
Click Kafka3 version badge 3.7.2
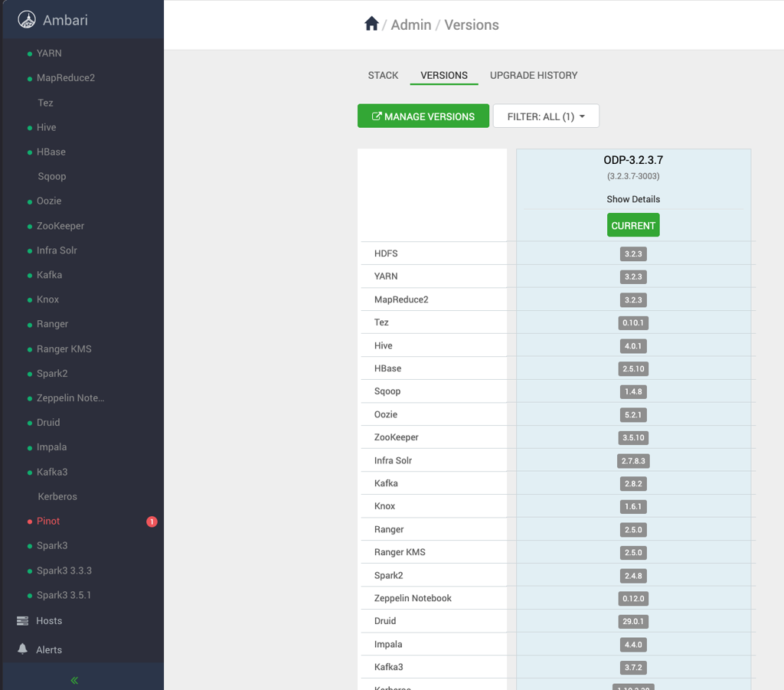click(633, 667)
